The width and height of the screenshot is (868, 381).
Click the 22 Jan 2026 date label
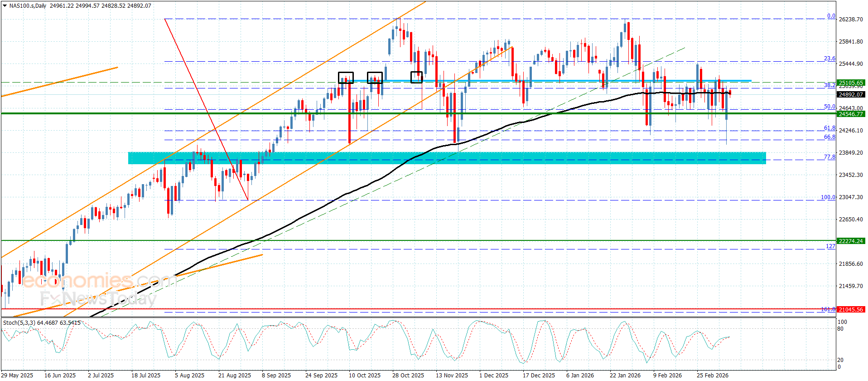pyautogui.click(x=625, y=375)
